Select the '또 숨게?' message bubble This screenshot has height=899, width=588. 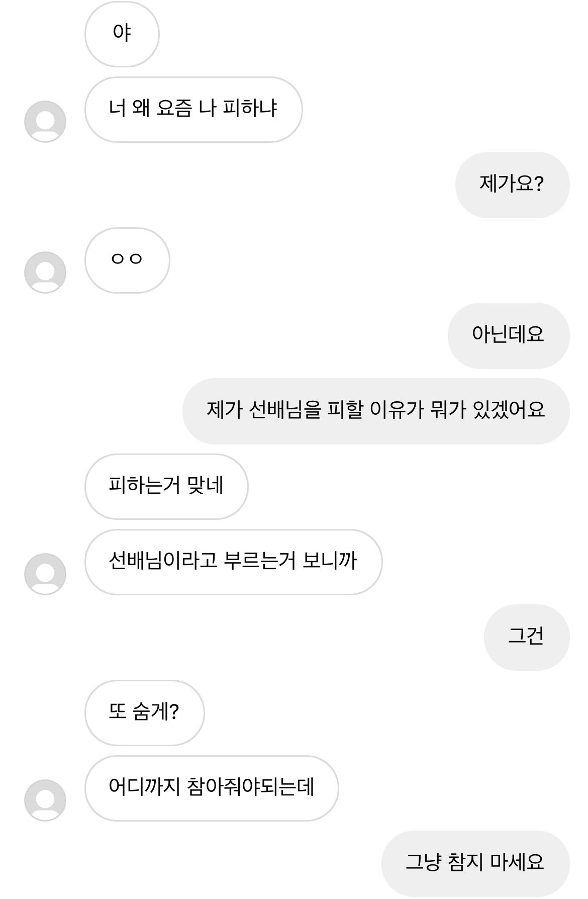[144, 712]
